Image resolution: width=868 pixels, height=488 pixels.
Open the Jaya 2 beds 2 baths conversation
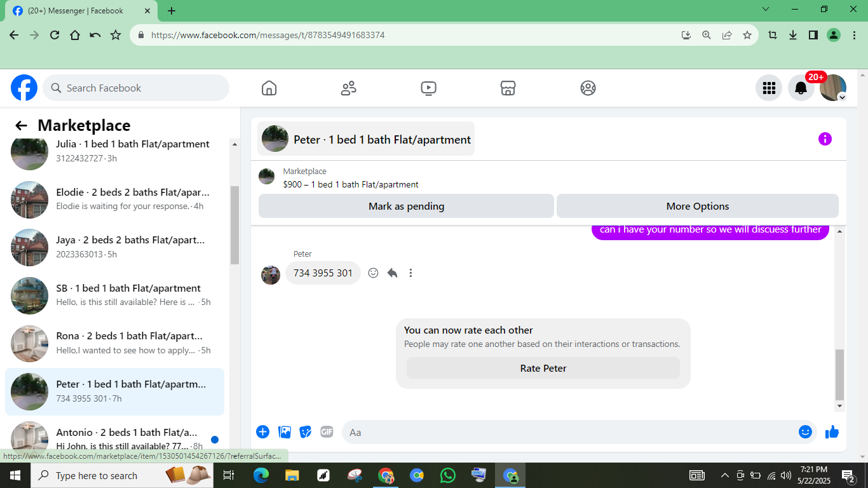(x=114, y=247)
